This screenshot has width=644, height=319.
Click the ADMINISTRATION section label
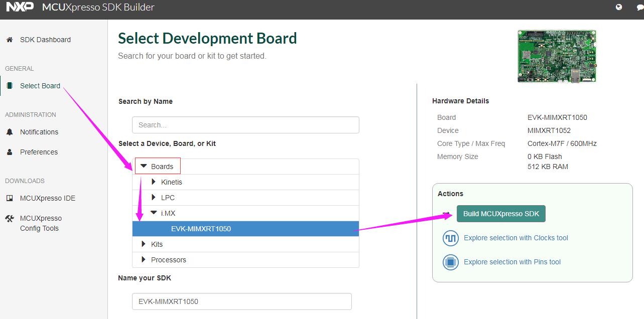31,115
